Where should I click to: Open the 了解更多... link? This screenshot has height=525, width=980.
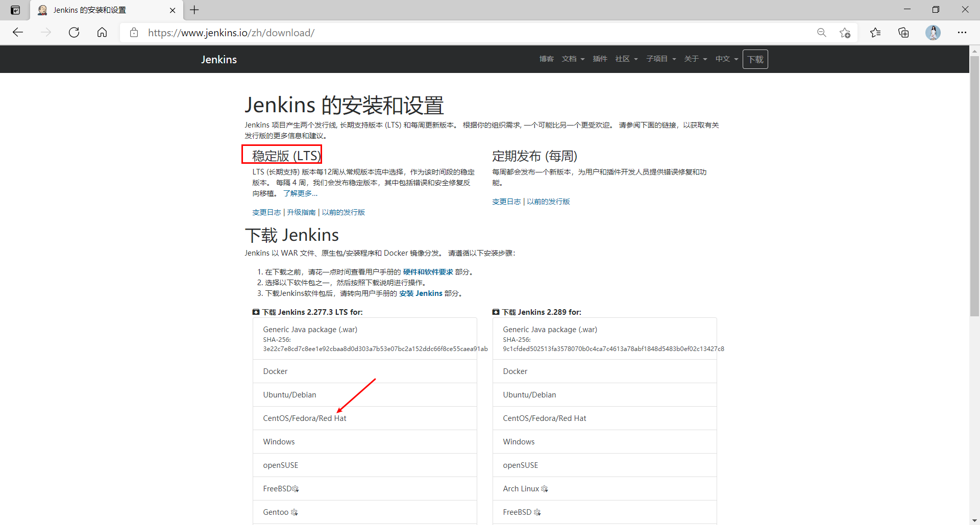coord(300,193)
